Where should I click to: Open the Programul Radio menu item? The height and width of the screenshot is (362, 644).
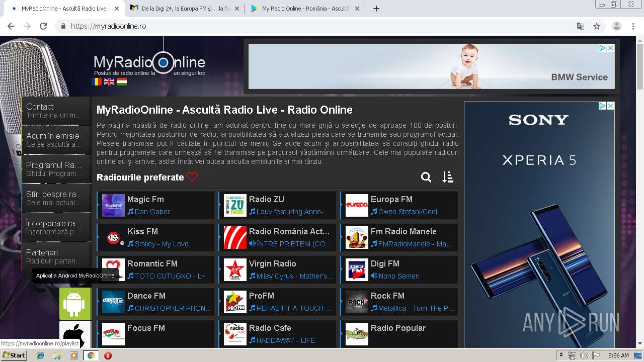point(55,169)
